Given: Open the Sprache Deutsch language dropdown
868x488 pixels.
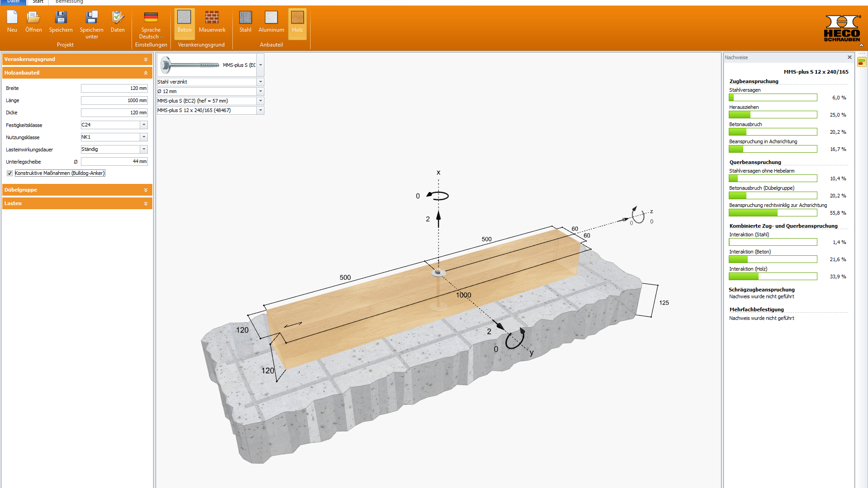Looking at the screenshot, I should click(151, 37).
